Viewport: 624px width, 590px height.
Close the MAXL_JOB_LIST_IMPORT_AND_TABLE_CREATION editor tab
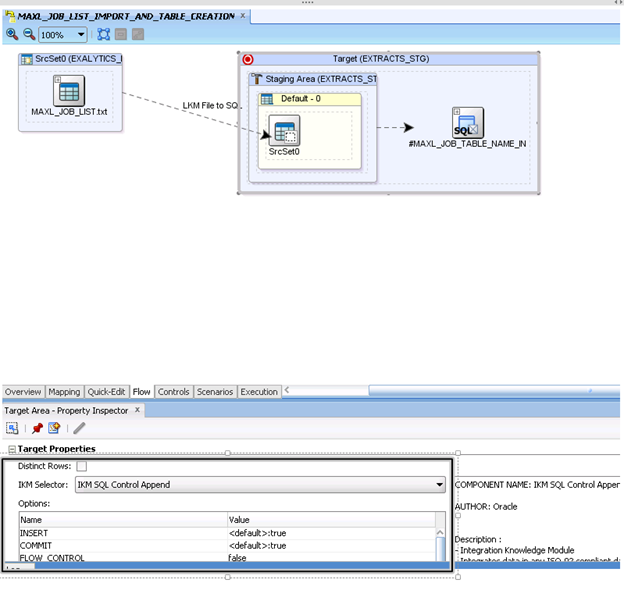(244, 16)
